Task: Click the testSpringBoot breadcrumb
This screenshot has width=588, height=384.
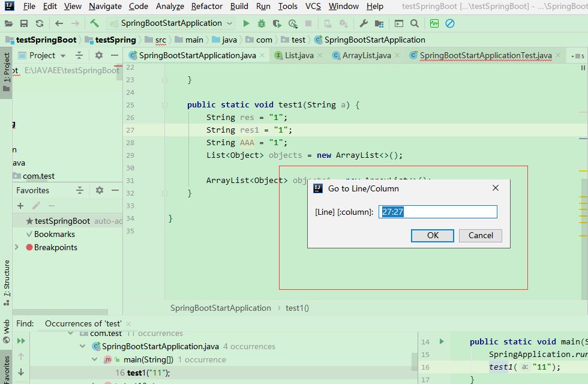Action: pos(41,40)
